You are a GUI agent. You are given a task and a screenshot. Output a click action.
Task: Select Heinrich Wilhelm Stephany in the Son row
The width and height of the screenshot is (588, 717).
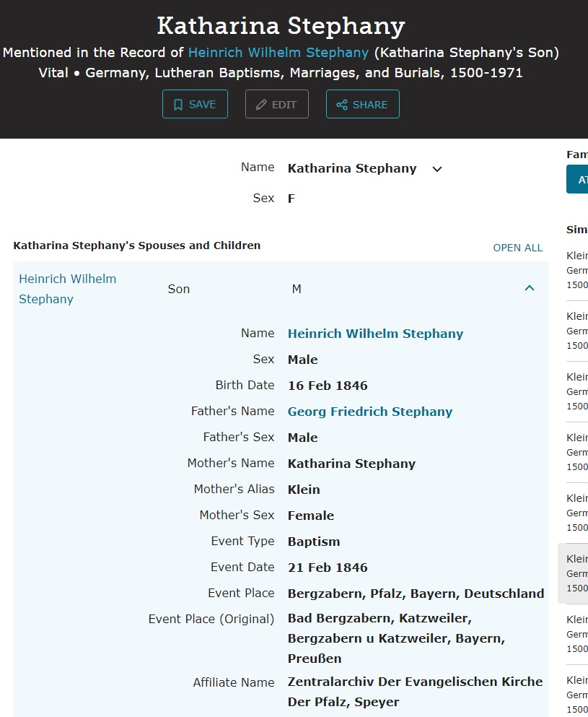coord(67,289)
